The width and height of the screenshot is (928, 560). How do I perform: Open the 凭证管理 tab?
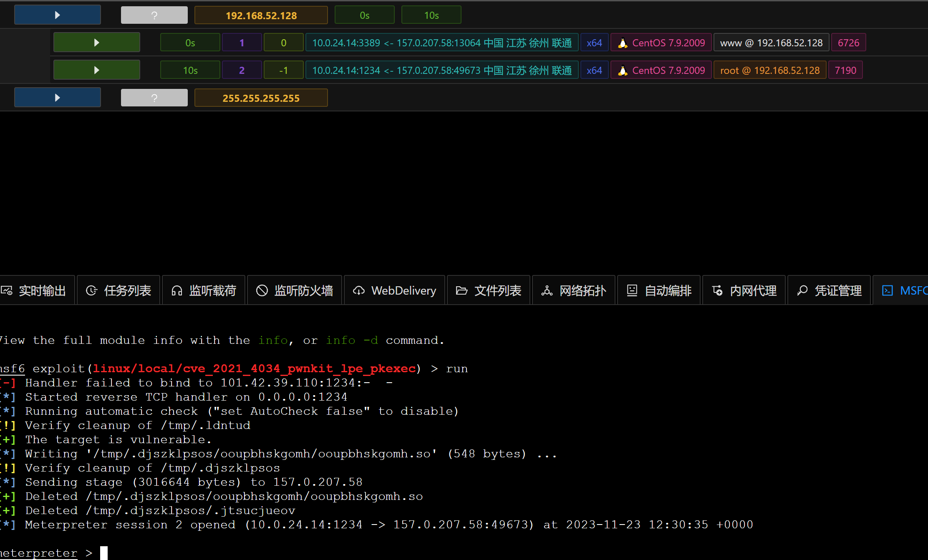(829, 290)
